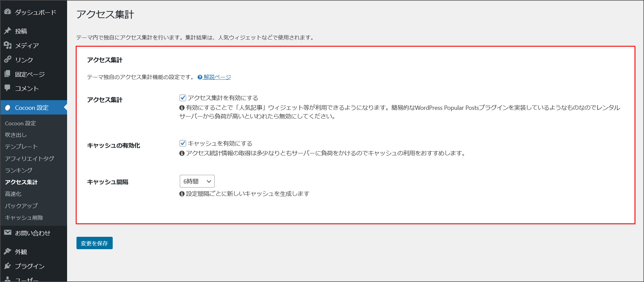Open アフィリエイトタグ submenu entry
Viewport: 644px width, 282px height.
click(30, 158)
